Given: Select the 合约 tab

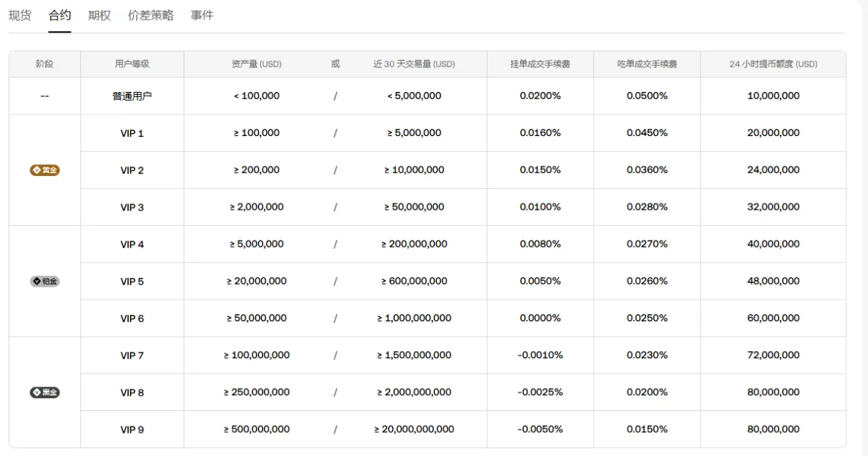Looking at the screenshot, I should coord(60,15).
